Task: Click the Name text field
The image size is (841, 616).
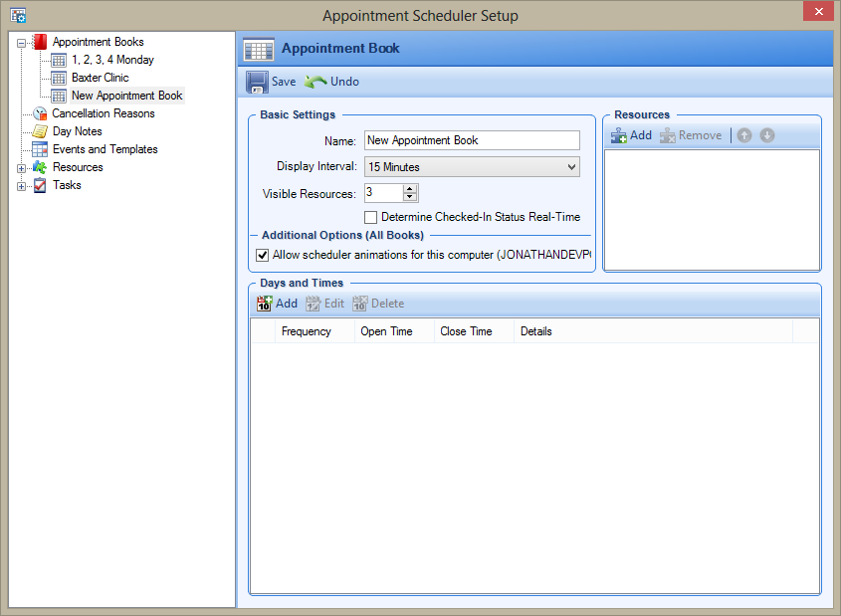Action: click(x=472, y=140)
